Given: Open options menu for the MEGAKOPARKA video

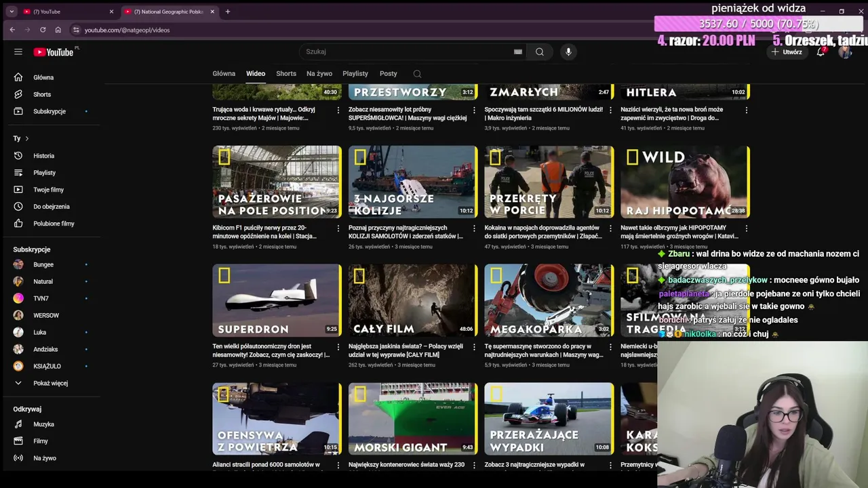Looking at the screenshot, I should [x=610, y=346].
